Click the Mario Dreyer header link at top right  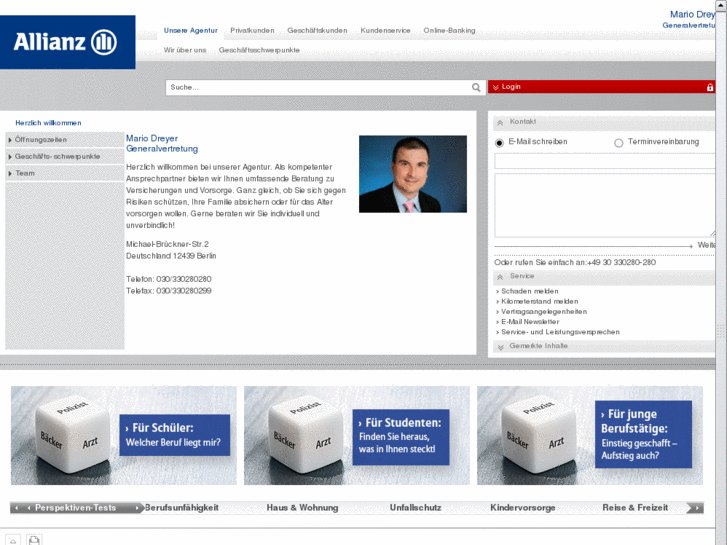692,14
